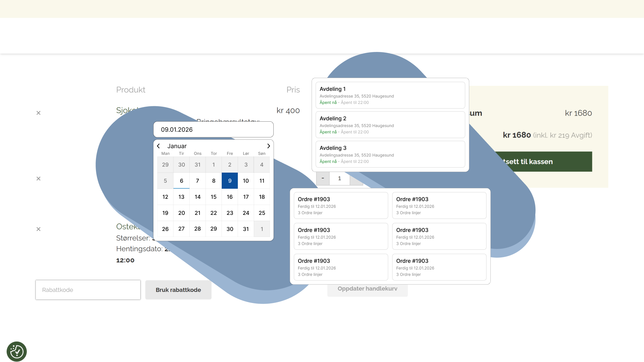This screenshot has width=644, height=362.
Task: Remove the Sjokolade item with X icon
Action: pos(39,113)
